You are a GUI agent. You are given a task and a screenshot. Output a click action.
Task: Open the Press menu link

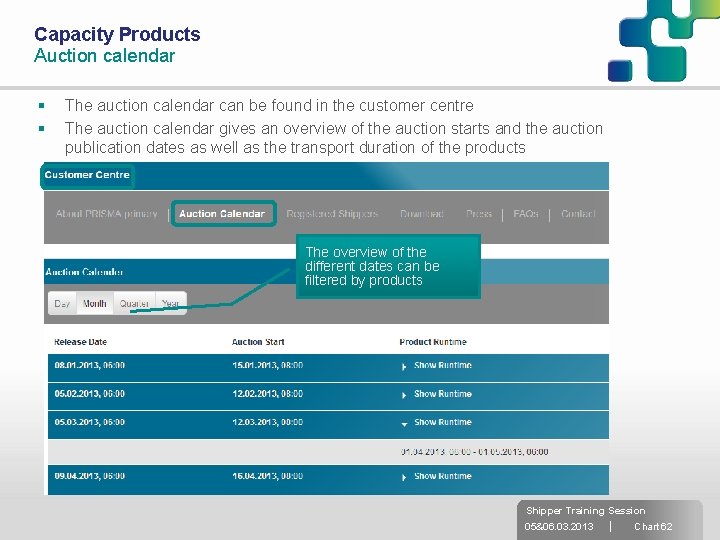479,214
